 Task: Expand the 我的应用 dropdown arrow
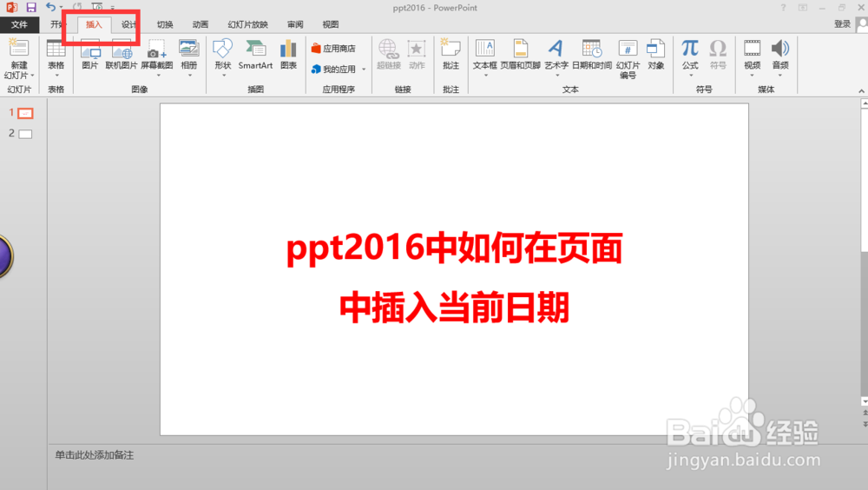click(x=364, y=70)
